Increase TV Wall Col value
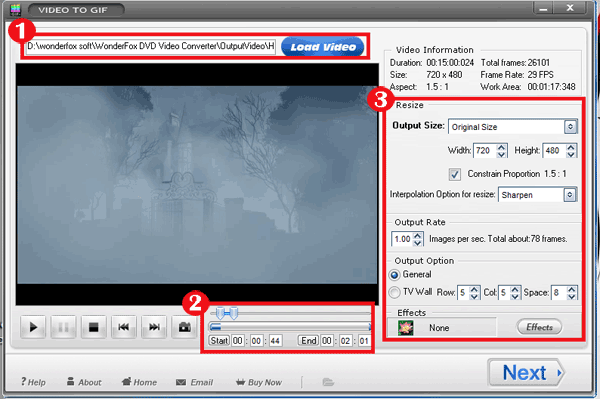Viewport: 600px width, 399px height. tap(515, 289)
